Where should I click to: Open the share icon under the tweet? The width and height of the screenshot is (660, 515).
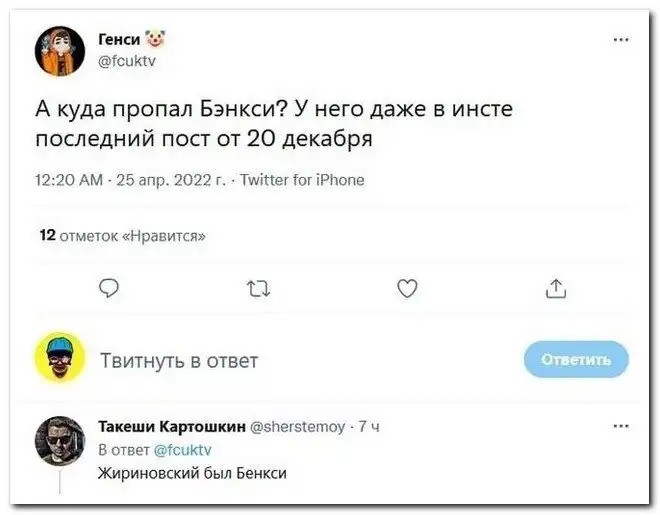click(556, 290)
